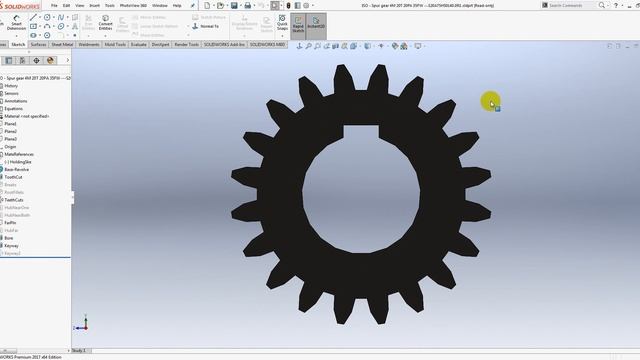The image size is (640, 360).
Task: Open the Help menu
Action: (x=177, y=6)
